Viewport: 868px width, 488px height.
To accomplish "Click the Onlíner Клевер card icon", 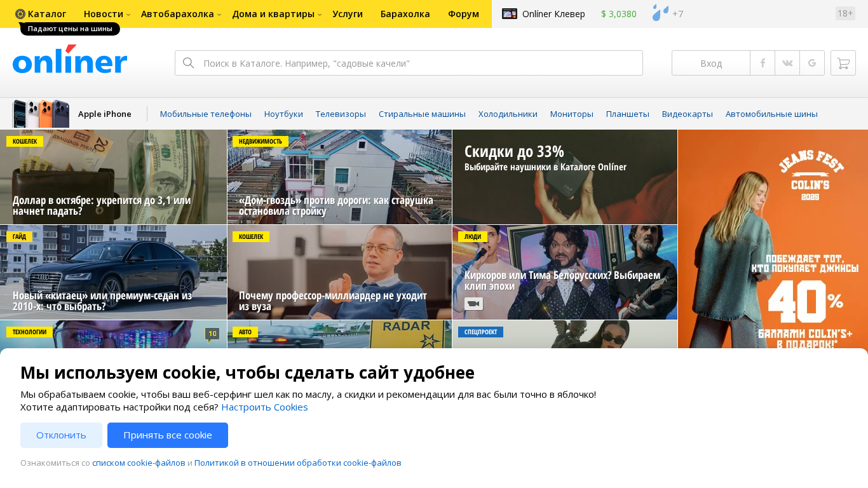I will pyautogui.click(x=510, y=14).
